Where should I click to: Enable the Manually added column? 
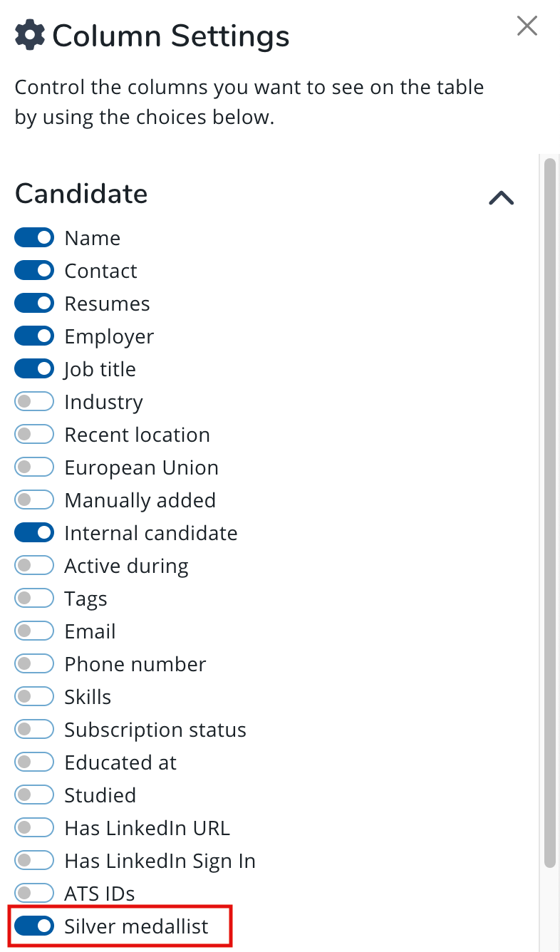(x=34, y=500)
